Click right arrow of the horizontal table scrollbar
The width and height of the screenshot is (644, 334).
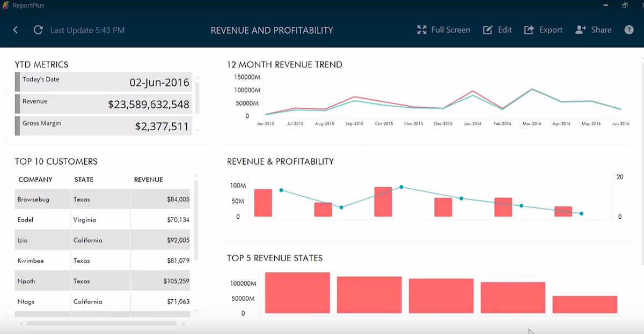pyautogui.click(x=184, y=323)
